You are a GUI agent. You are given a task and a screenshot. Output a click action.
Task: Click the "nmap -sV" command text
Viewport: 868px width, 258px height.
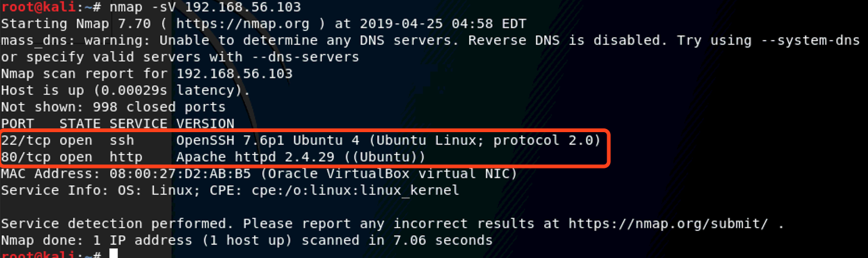click(143, 7)
